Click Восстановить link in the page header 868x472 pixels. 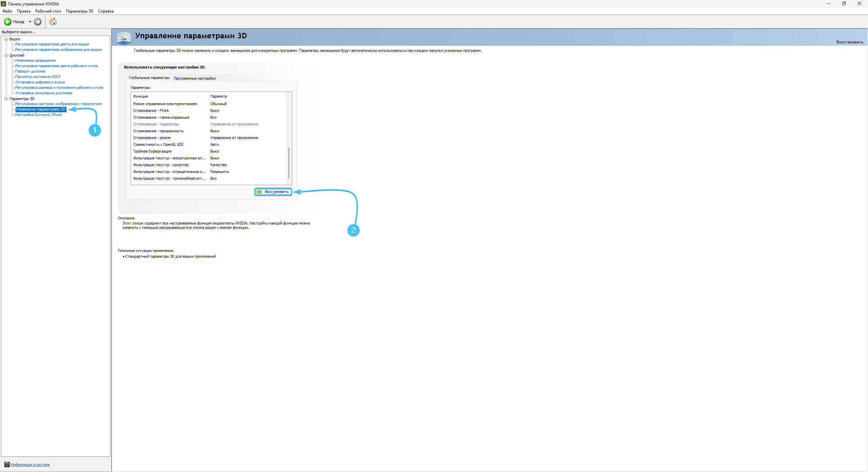tap(850, 42)
